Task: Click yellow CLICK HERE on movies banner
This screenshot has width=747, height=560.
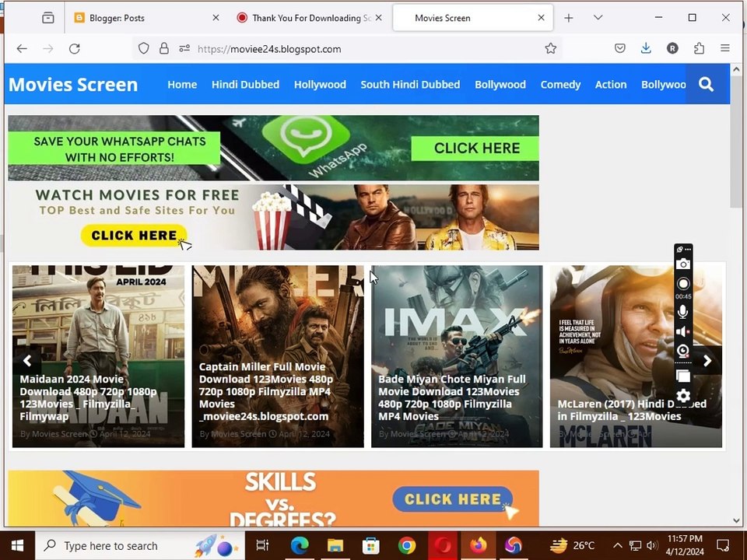Action: (134, 235)
